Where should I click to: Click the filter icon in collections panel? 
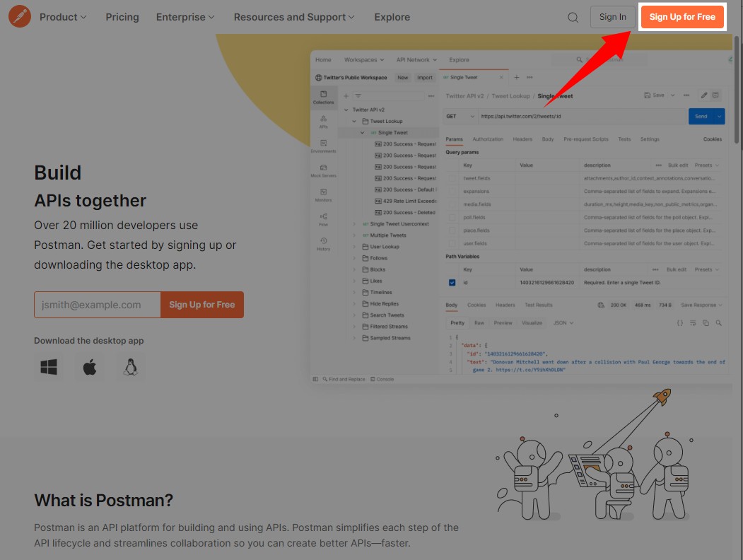358,96
